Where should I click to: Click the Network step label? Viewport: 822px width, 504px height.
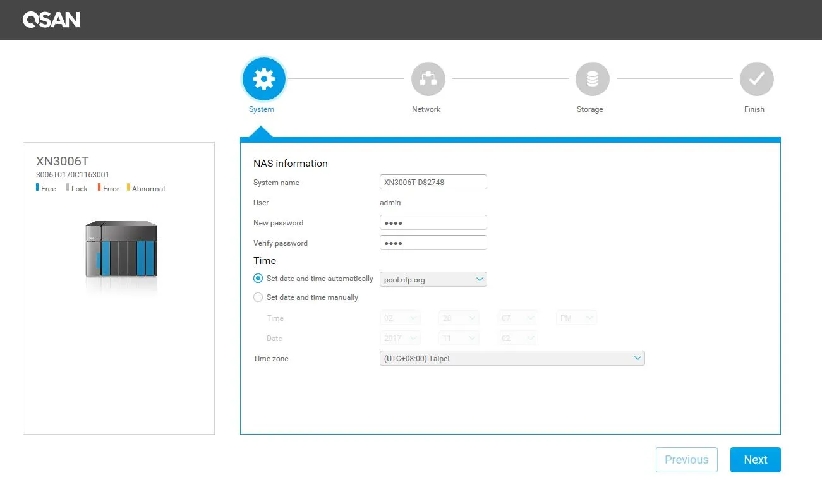pos(426,109)
